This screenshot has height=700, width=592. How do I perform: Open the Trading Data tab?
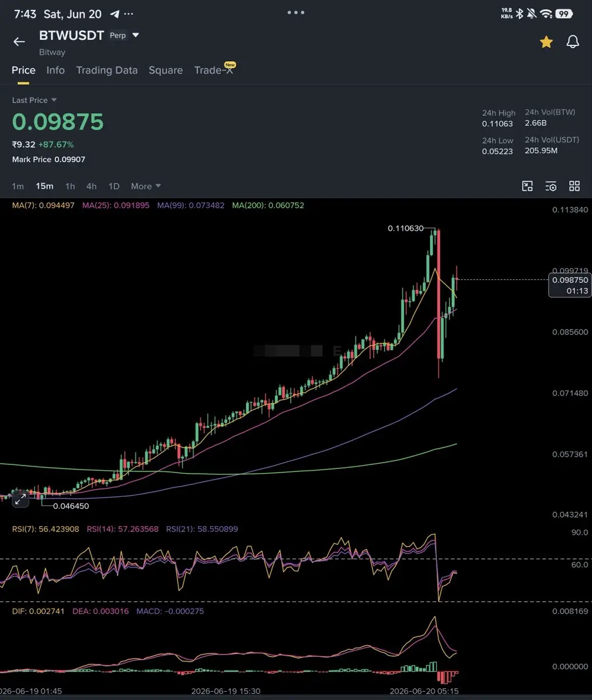[107, 70]
